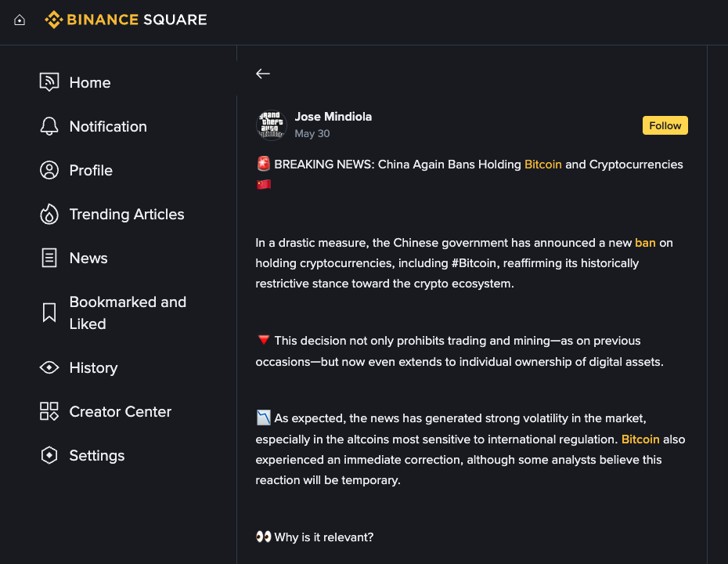728x564 pixels.
Task: Click the #Bitcoin hashtag in the first paragraph
Action: (474, 263)
